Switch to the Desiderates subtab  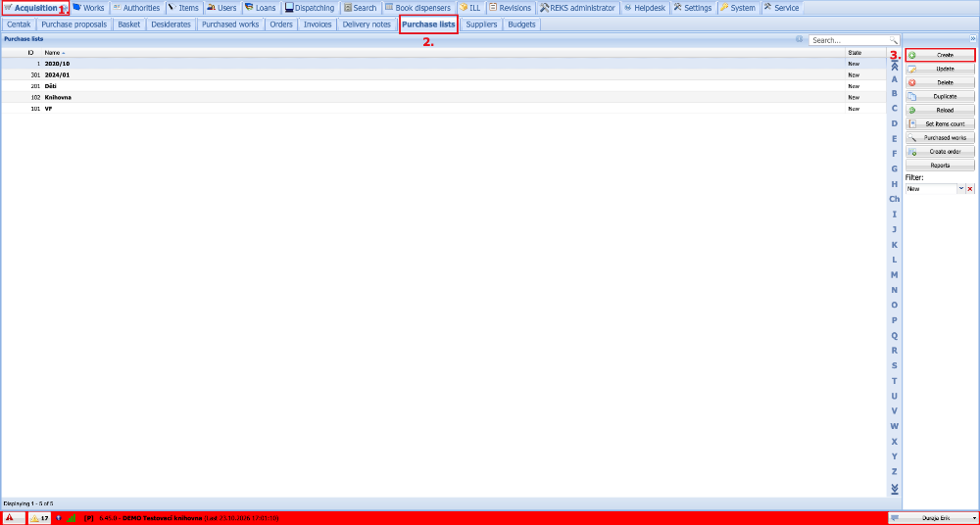point(171,24)
